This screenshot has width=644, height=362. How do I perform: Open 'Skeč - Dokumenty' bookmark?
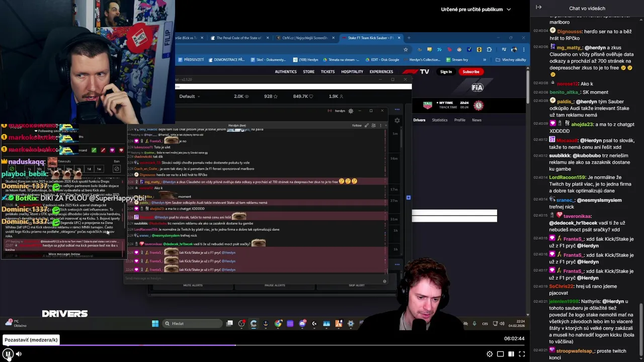tap(268, 59)
